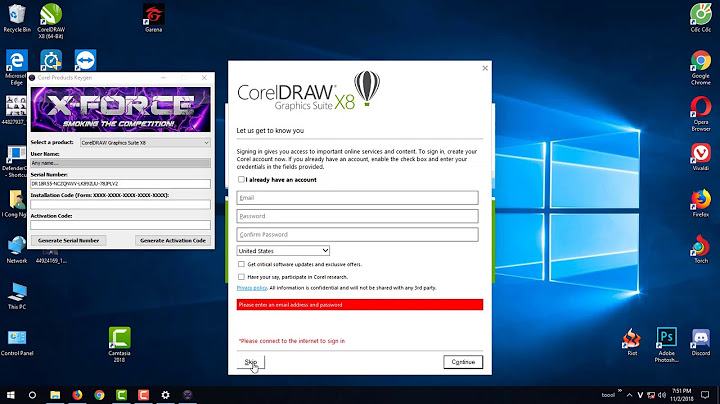Open the Discord desktop shortcut
The height and width of the screenshot is (404, 720).
coord(701,342)
